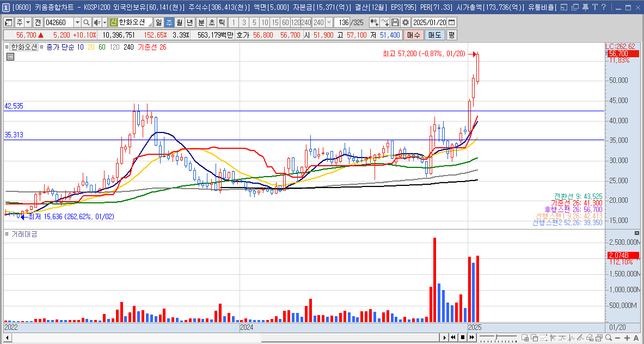Click the zoom magnifier icon in bottom toolbar
This screenshot has height=344, width=644.
[x=608, y=338]
